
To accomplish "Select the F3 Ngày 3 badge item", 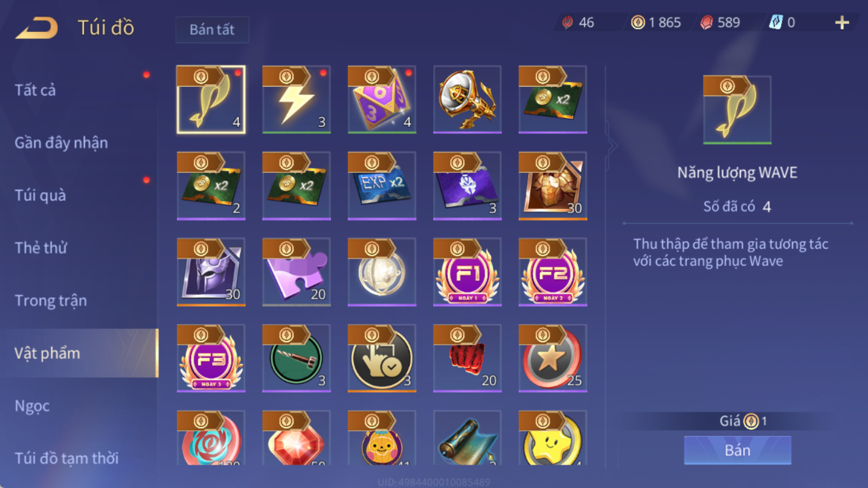I will click(x=211, y=358).
